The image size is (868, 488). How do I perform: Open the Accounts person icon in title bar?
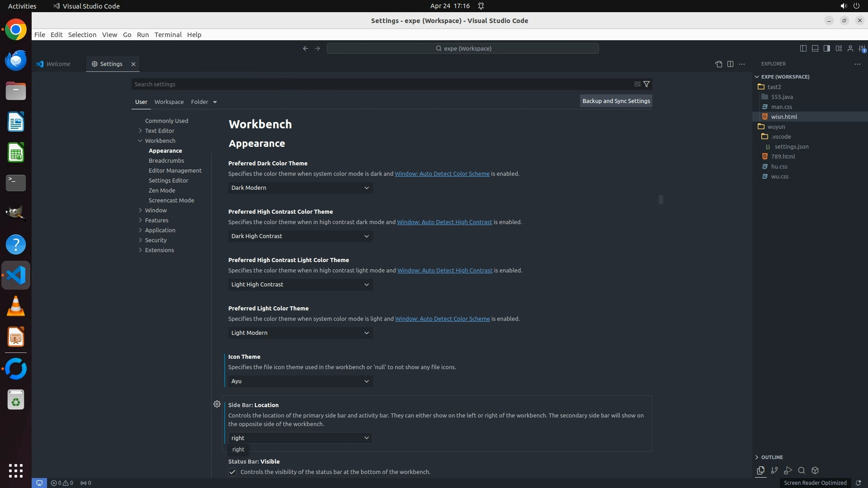click(850, 48)
